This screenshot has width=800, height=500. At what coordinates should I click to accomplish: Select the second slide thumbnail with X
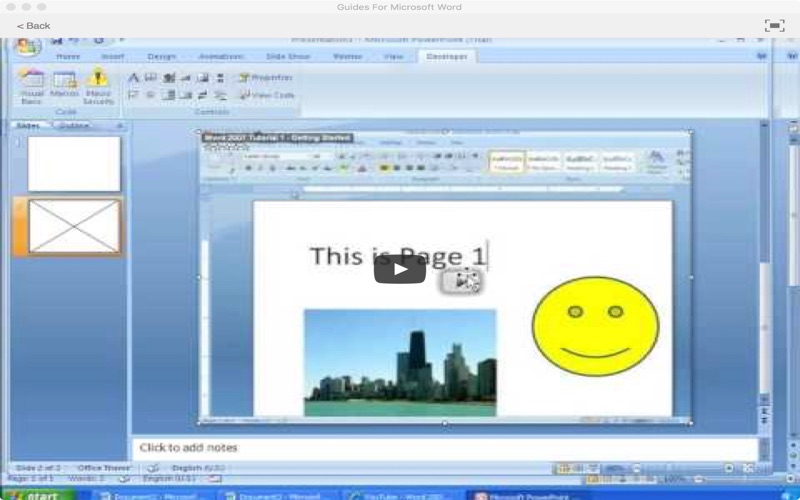pos(74,227)
